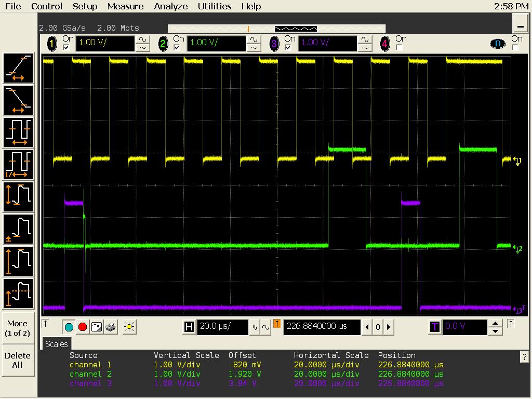Click the channel 3 trigger level marker
Screen dimensions: 532x399
[x=519, y=309]
